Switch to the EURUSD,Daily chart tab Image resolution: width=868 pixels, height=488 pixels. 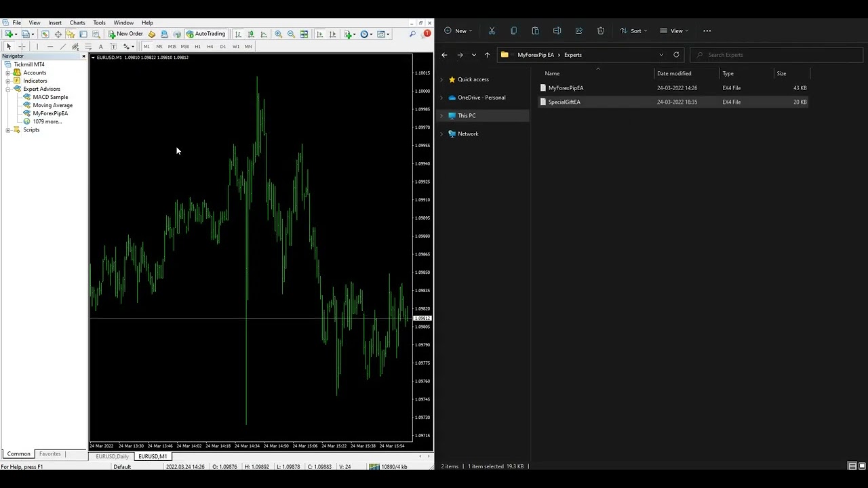[112, 456]
